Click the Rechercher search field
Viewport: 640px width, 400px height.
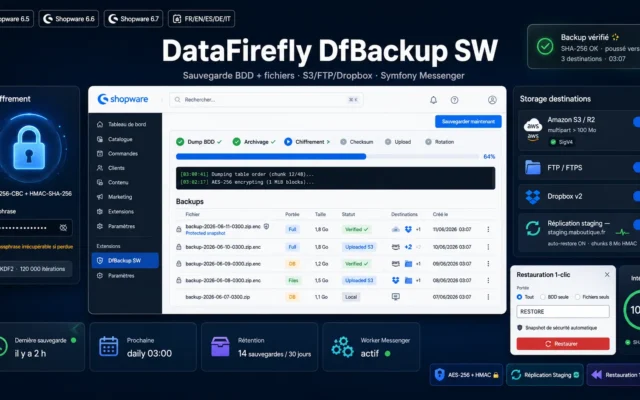[267, 100]
